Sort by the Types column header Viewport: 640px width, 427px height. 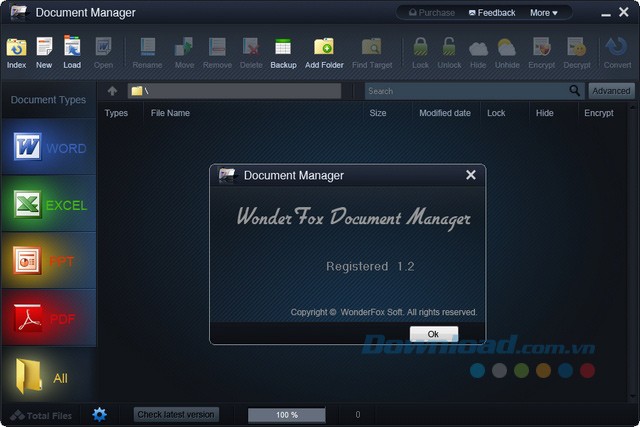tap(116, 113)
